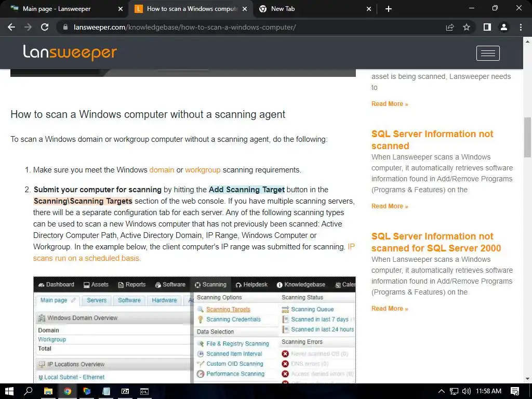The image size is (532, 399).
Task: Open the notification center icon
Action: [x=515, y=391]
